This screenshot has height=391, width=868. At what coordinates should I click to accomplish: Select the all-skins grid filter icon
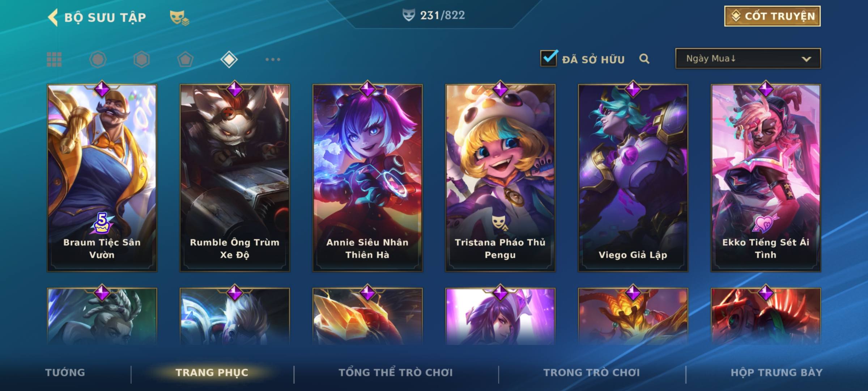point(54,59)
